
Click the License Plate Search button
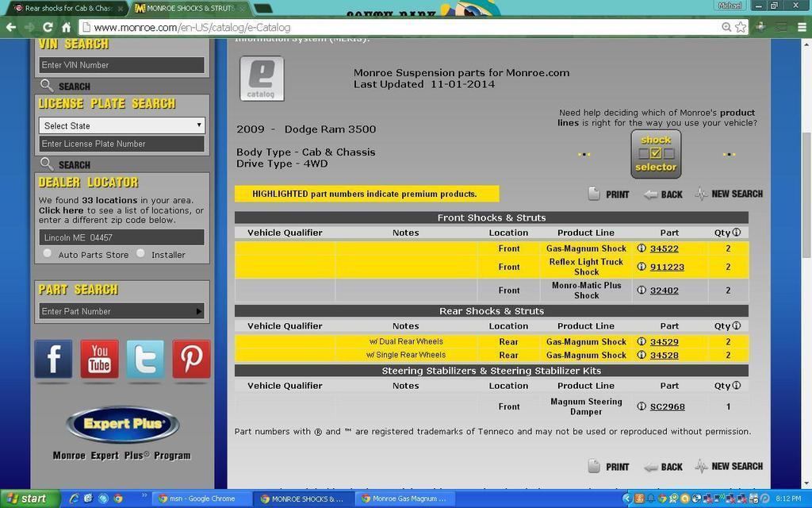[65, 164]
